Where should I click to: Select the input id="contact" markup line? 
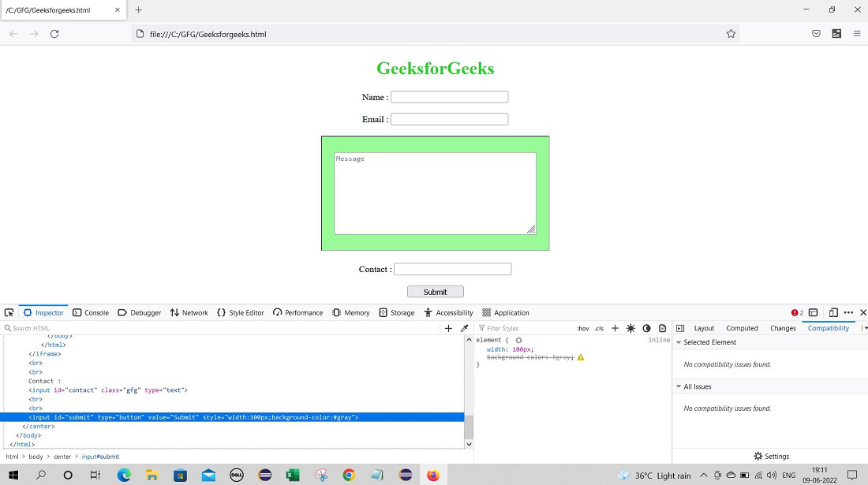click(108, 390)
